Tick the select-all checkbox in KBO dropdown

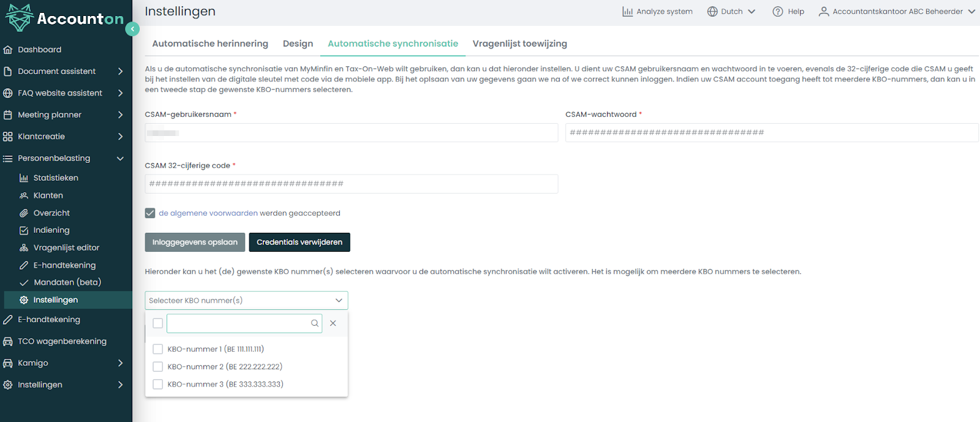(x=158, y=323)
